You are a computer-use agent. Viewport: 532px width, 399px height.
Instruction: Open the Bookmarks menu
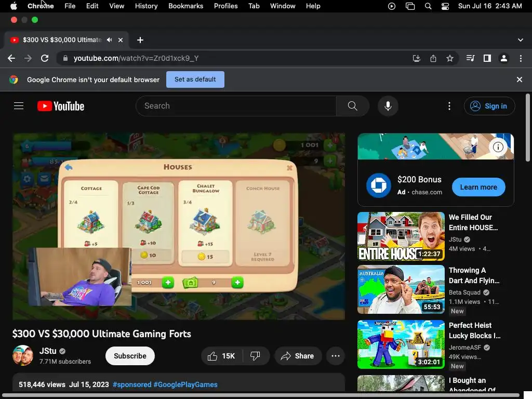coord(185,6)
